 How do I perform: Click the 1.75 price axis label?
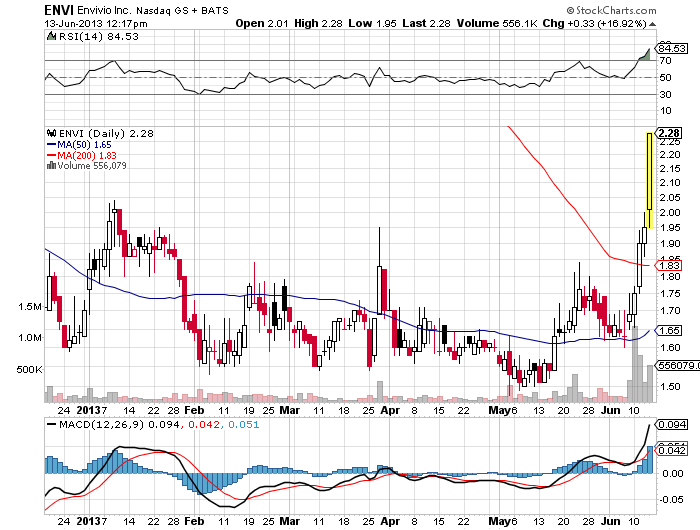click(670, 293)
